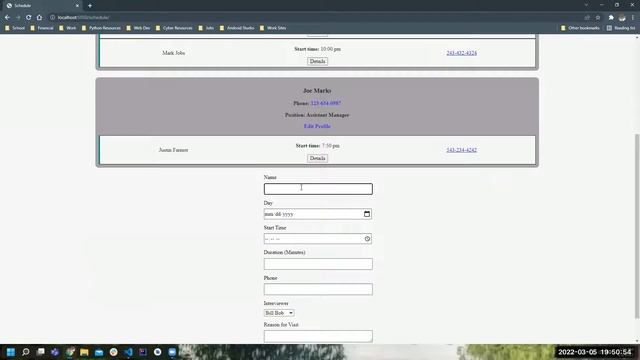
Task: Expand the Interviewer dropdown showing Bill Bob
Action: [x=279, y=313]
